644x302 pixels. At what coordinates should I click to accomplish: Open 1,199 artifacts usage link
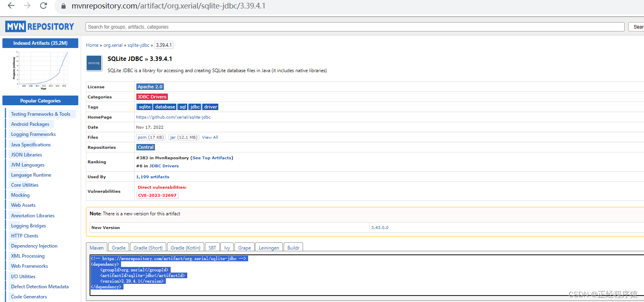click(x=153, y=177)
